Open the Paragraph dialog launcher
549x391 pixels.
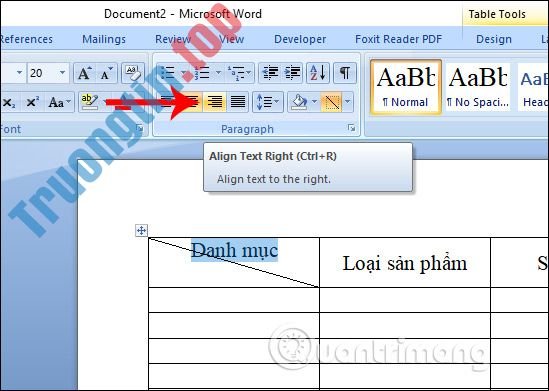(352, 128)
